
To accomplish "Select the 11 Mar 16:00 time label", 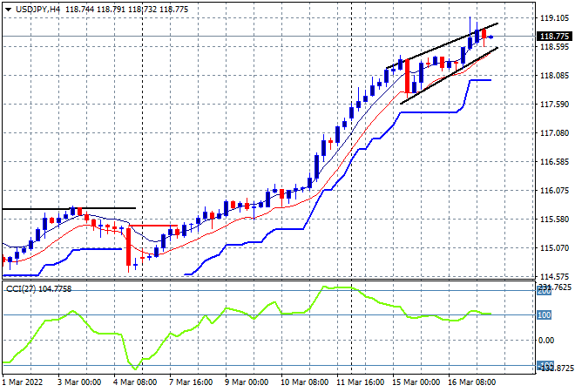I will coord(360,382).
